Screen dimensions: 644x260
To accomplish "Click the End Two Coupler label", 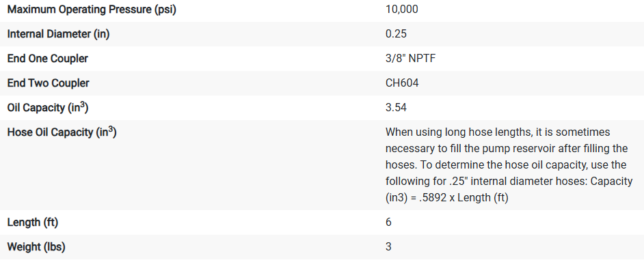I will (x=48, y=83).
